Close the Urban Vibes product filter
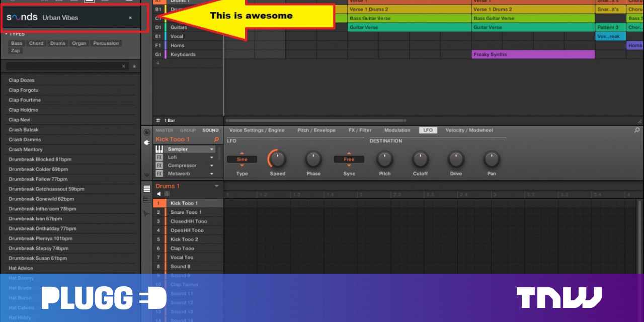644x322 pixels. click(130, 18)
